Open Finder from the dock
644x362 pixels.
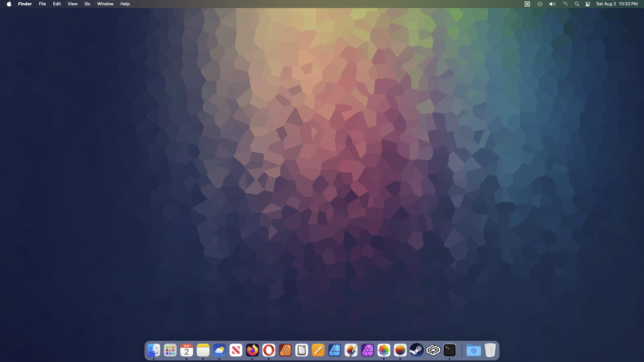click(154, 350)
